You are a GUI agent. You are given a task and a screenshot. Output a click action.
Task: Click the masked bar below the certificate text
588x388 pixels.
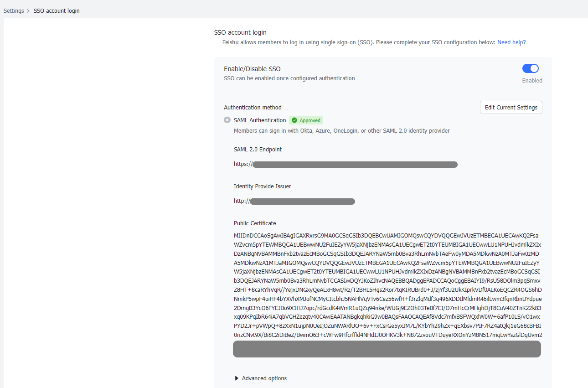tap(387, 349)
